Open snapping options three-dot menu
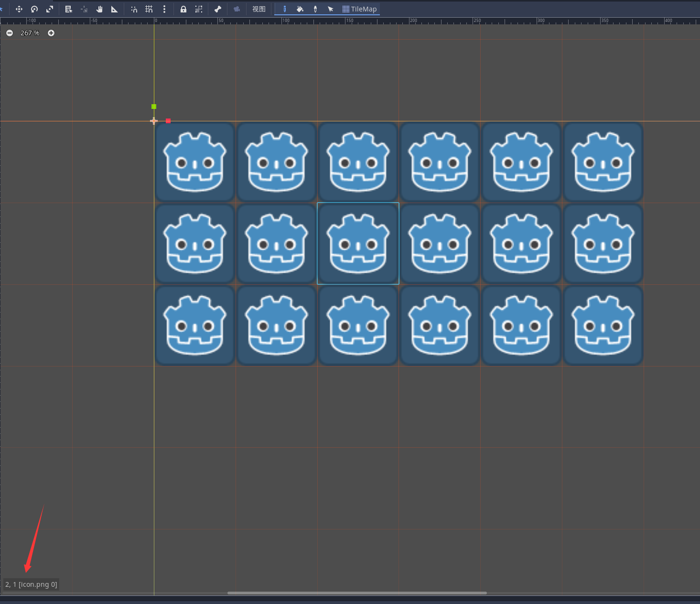This screenshot has width=700, height=604. pyautogui.click(x=164, y=9)
